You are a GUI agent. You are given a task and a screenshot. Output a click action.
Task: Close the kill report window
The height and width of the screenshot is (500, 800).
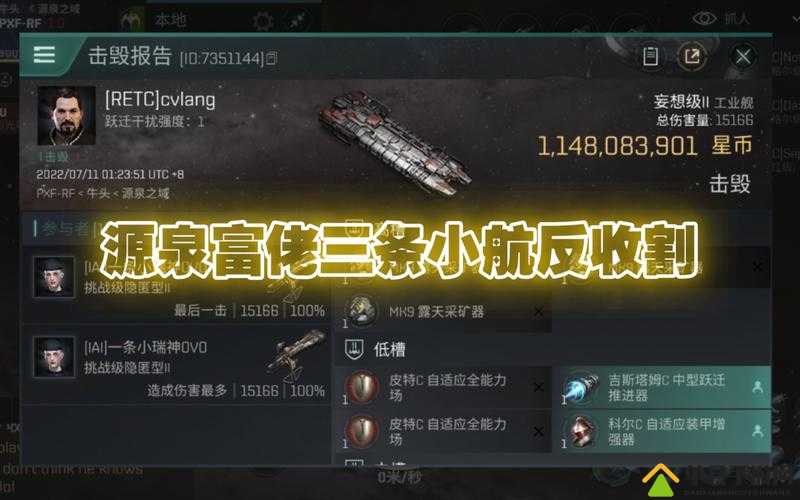(743, 56)
